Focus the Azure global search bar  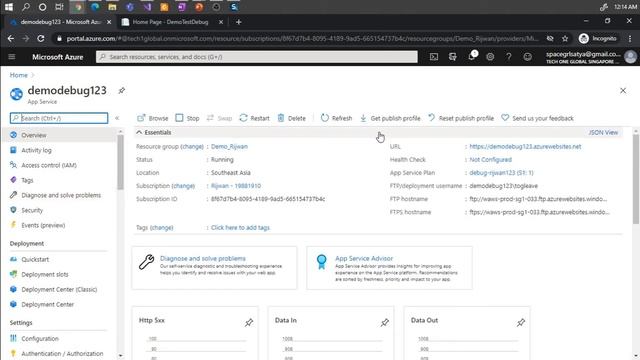coord(257,57)
